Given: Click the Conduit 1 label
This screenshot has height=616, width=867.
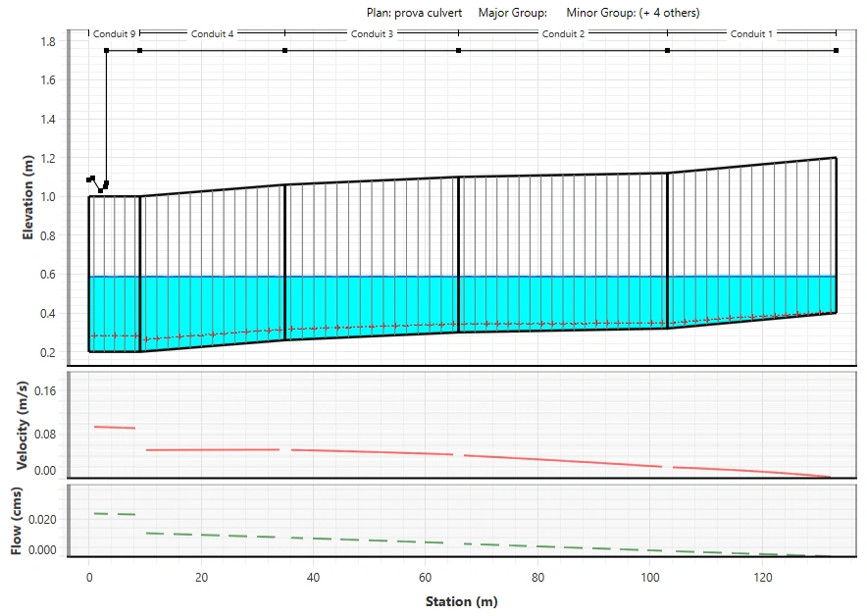Looking at the screenshot, I should click(751, 34).
